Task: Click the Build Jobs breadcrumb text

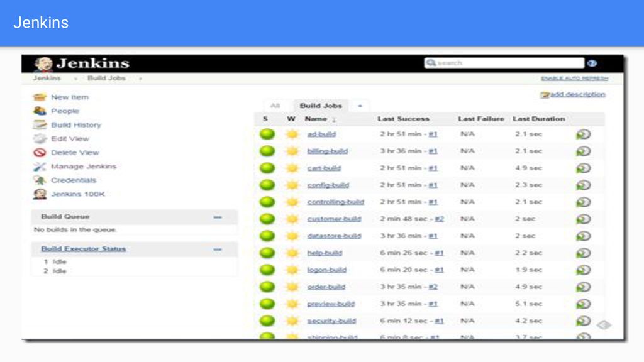Action: [106, 78]
